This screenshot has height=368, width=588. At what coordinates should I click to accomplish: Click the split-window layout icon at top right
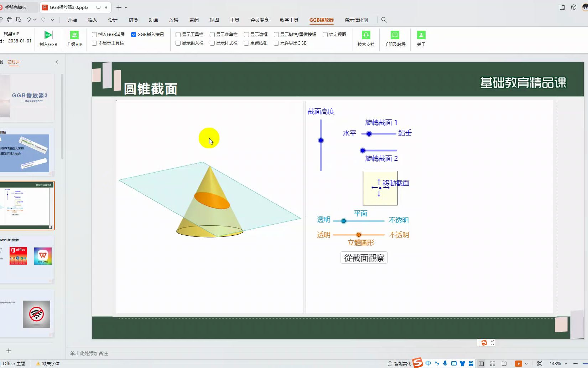click(562, 7)
